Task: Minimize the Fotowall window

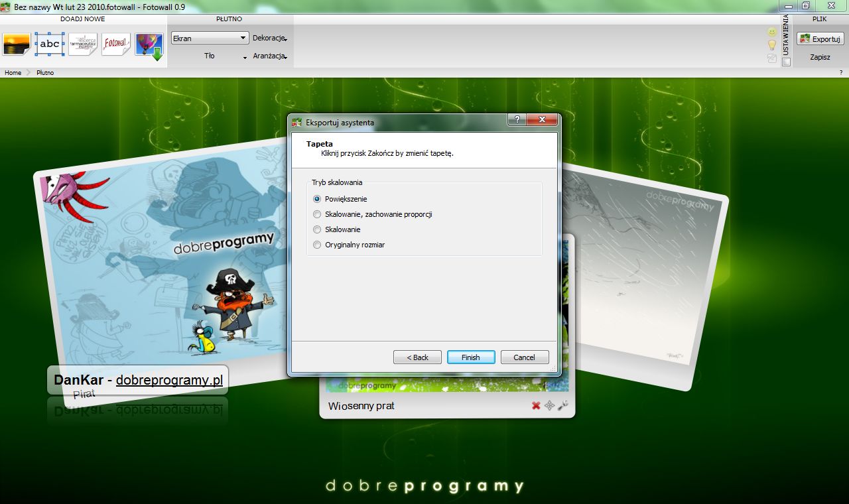Action: pyautogui.click(x=789, y=5)
